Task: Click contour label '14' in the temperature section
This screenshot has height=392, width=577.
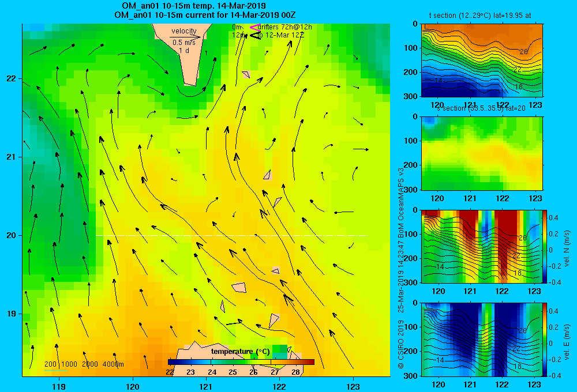Action: (438, 81)
